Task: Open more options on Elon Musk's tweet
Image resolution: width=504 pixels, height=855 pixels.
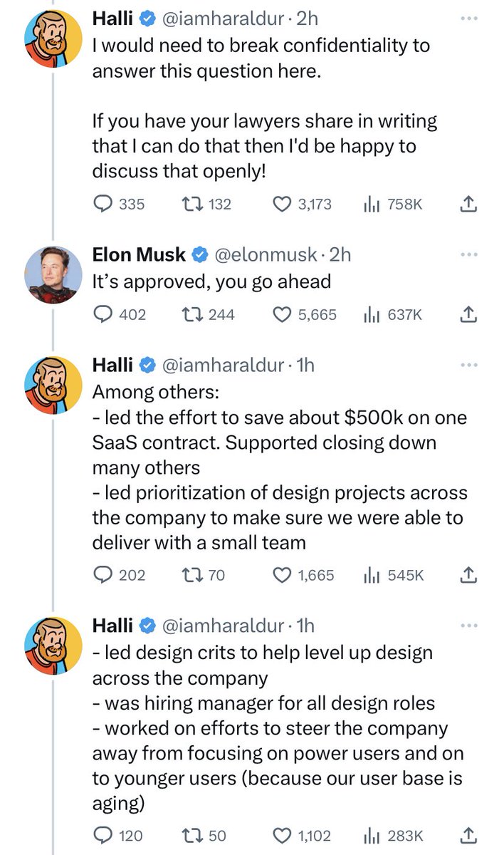Action: coord(469,254)
